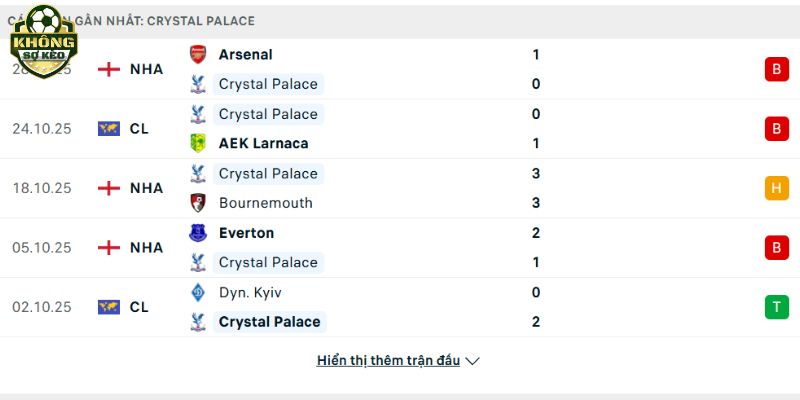Viewport: 800px width, 400px height.
Task: Click the green T result badge
Action: pos(776,307)
